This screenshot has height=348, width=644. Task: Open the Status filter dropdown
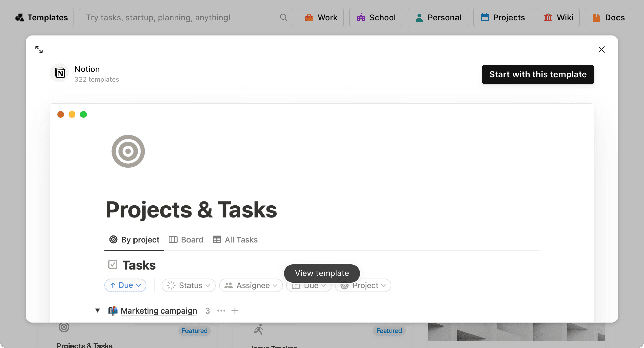click(x=189, y=285)
